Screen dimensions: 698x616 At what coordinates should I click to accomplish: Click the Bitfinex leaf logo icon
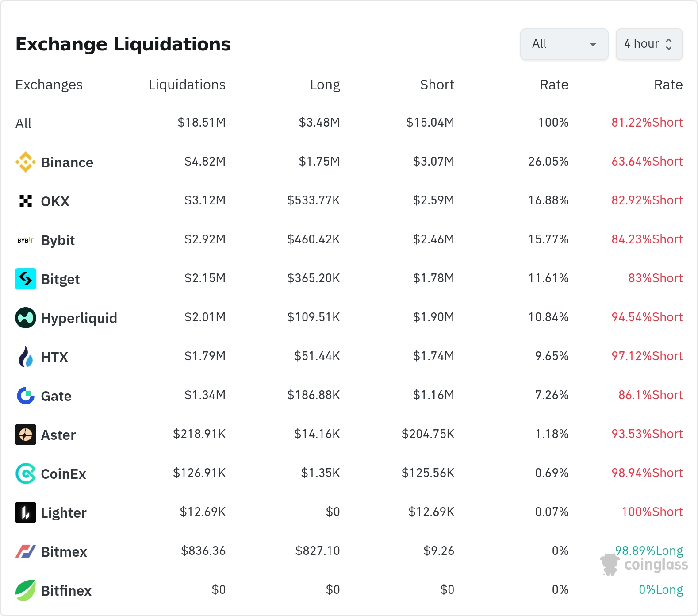click(26, 590)
